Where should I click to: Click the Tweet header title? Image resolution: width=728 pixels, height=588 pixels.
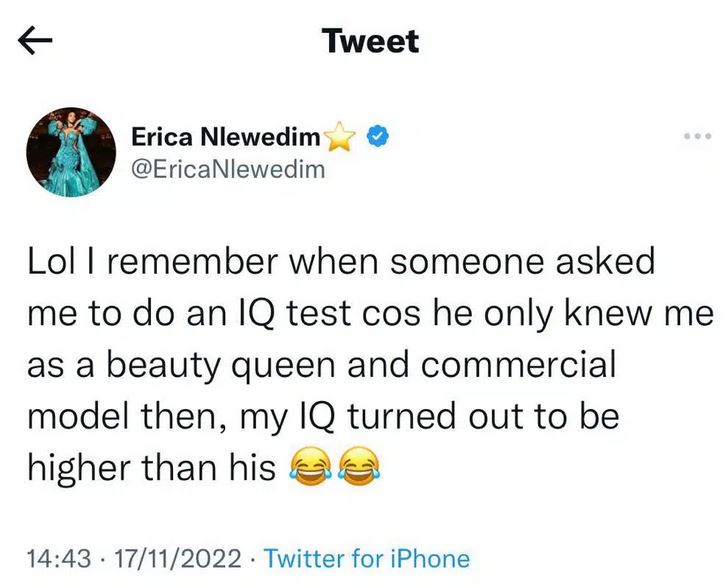coord(371,41)
